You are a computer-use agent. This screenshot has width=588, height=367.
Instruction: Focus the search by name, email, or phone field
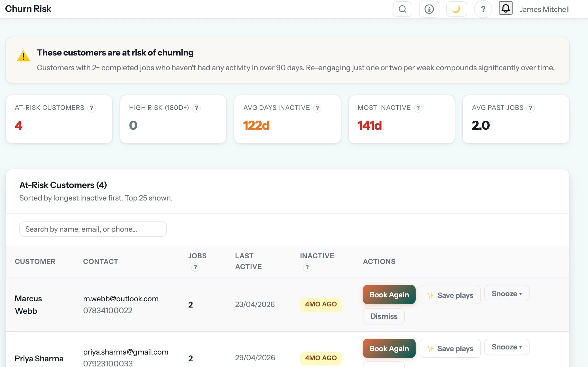[x=93, y=229]
